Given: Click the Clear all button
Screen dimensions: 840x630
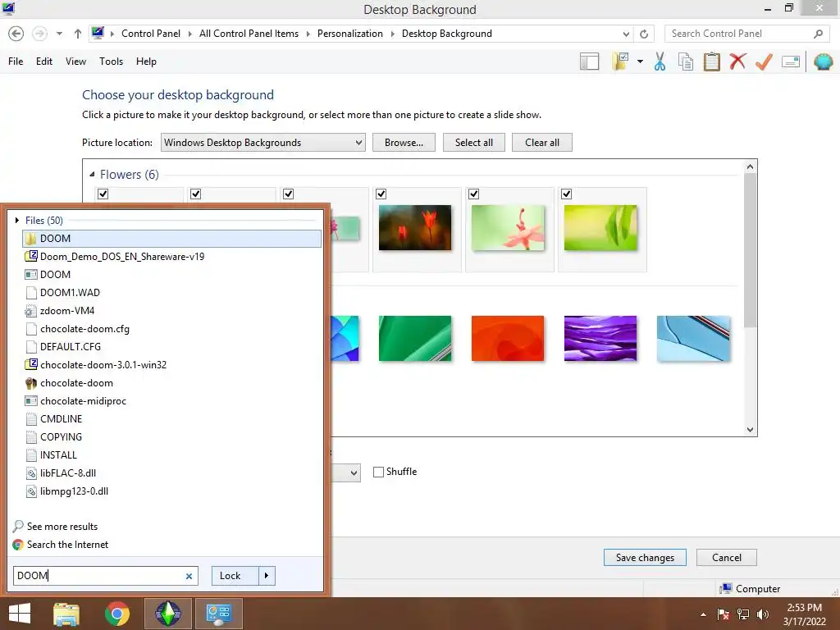Looking at the screenshot, I should (541, 143).
